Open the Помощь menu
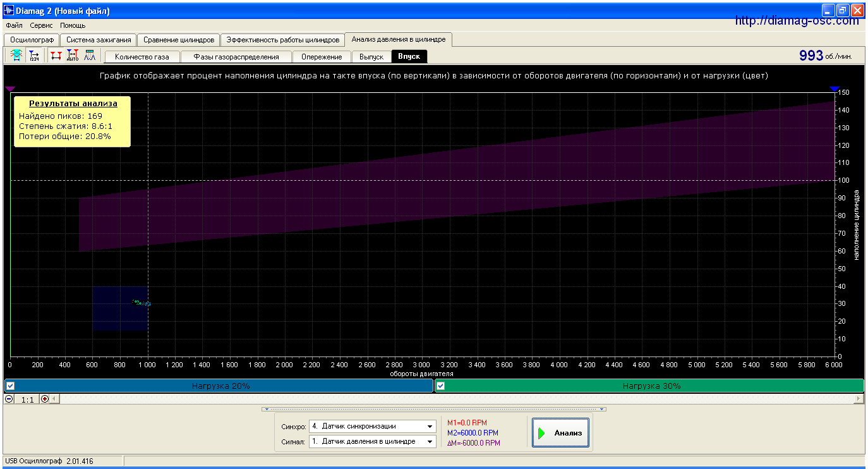The height and width of the screenshot is (469, 868). pyautogui.click(x=73, y=25)
